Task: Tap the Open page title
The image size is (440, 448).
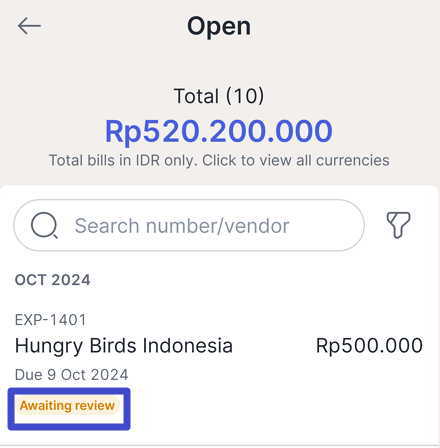Action: [x=219, y=26]
